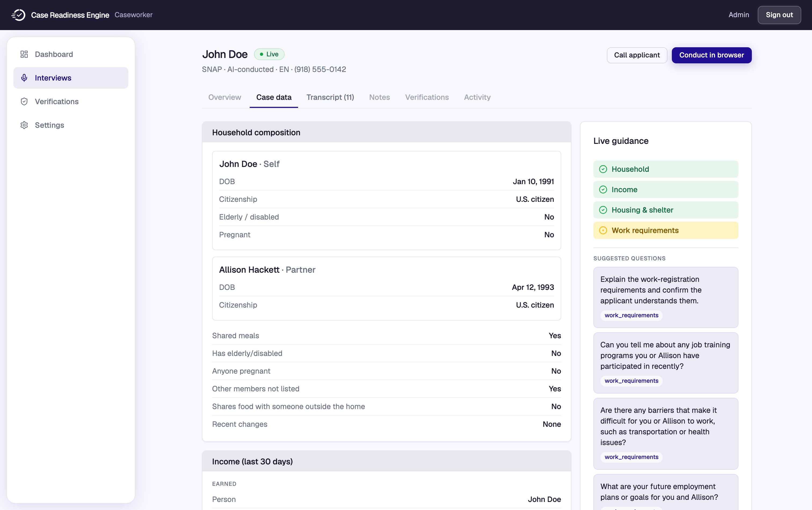This screenshot has height=510, width=812.
Task: Click the Case Readiness Engine logo icon
Action: click(x=19, y=15)
